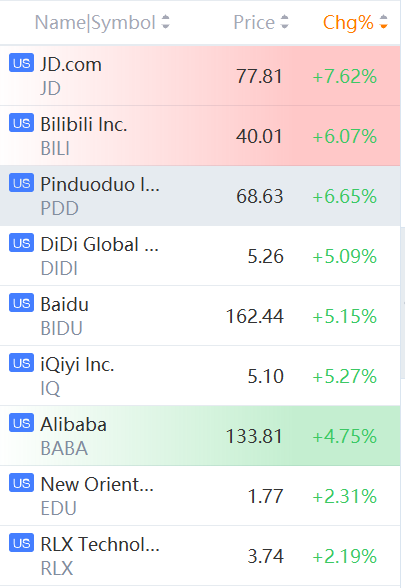Click Baidu's +5.15% change value
Viewport: 405px width, 588px height.
345,316
